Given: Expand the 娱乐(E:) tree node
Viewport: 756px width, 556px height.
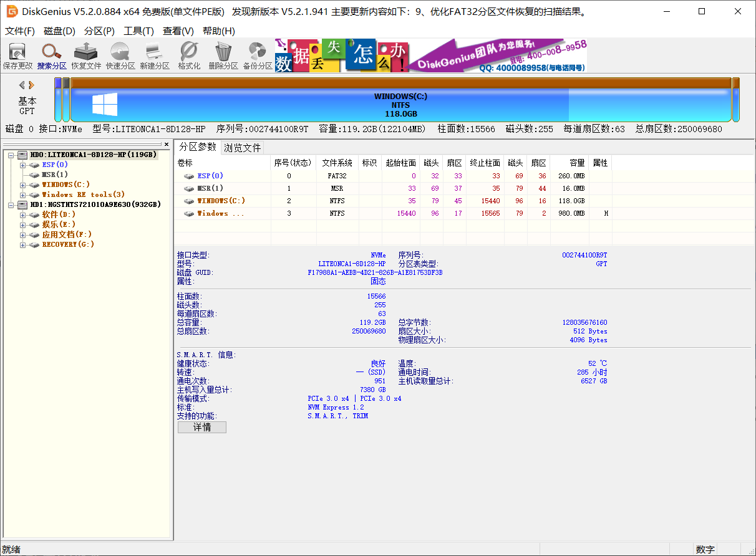Looking at the screenshot, I should click(23, 224).
